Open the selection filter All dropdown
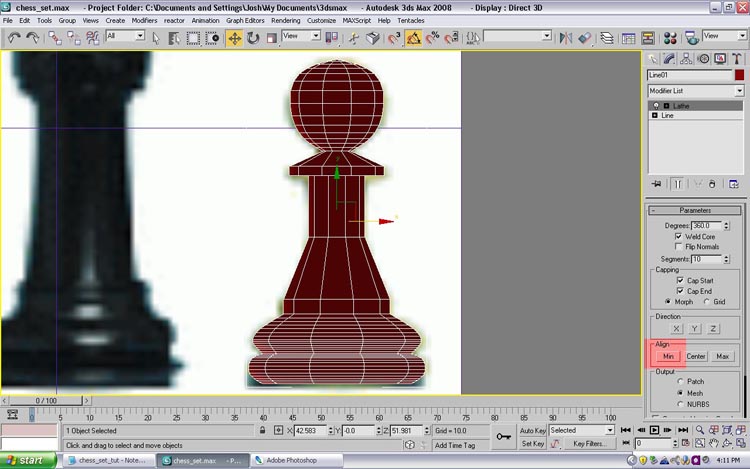This screenshot has height=469, width=750. (125, 36)
